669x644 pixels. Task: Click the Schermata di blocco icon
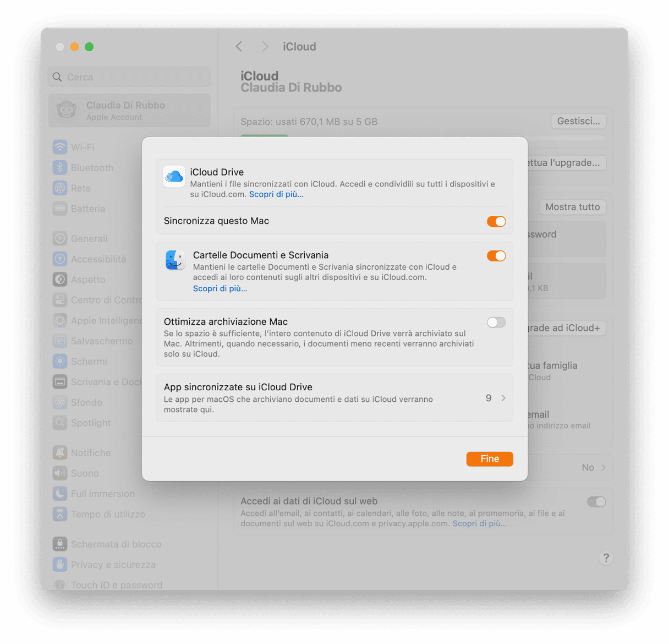60,544
